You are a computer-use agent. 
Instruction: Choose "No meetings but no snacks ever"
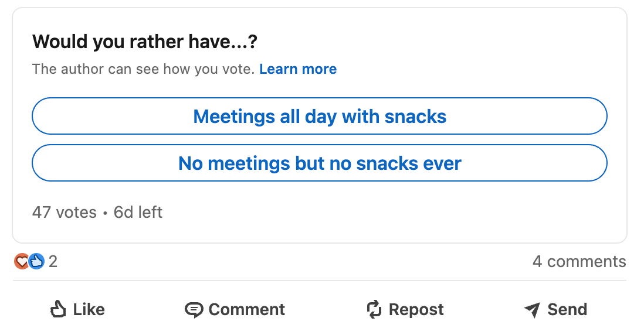click(319, 163)
